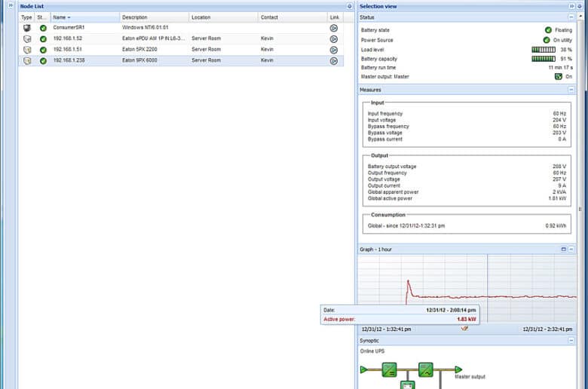
Task: Click the UPS type icon for 192.168.1.238
Action: point(27,61)
